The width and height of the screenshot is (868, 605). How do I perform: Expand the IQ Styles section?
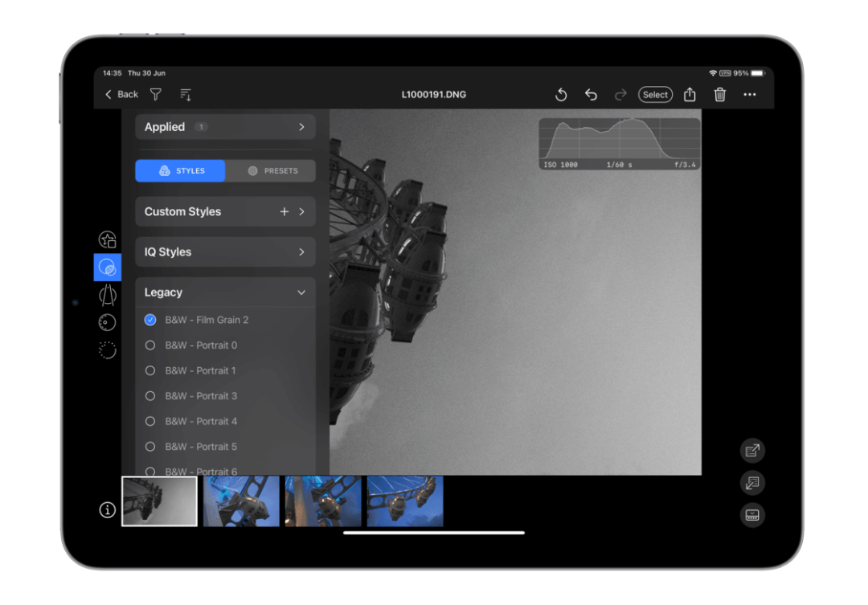click(225, 251)
